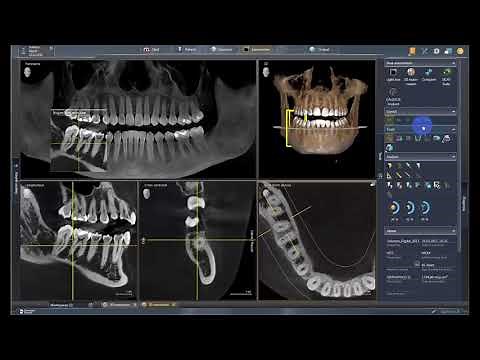Select the highlighted Examination phase tab

coord(256,50)
